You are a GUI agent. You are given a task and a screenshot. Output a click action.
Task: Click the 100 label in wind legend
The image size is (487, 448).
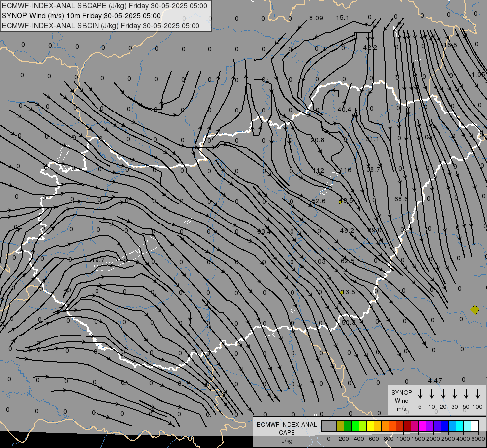tap(478, 407)
